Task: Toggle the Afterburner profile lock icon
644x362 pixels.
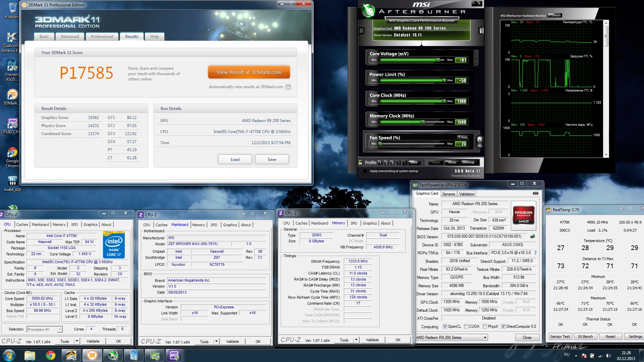Action: coord(360,163)
